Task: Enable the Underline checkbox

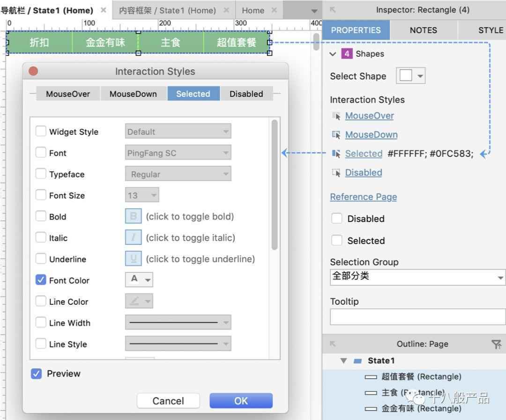Action: (x=41, y=259)
